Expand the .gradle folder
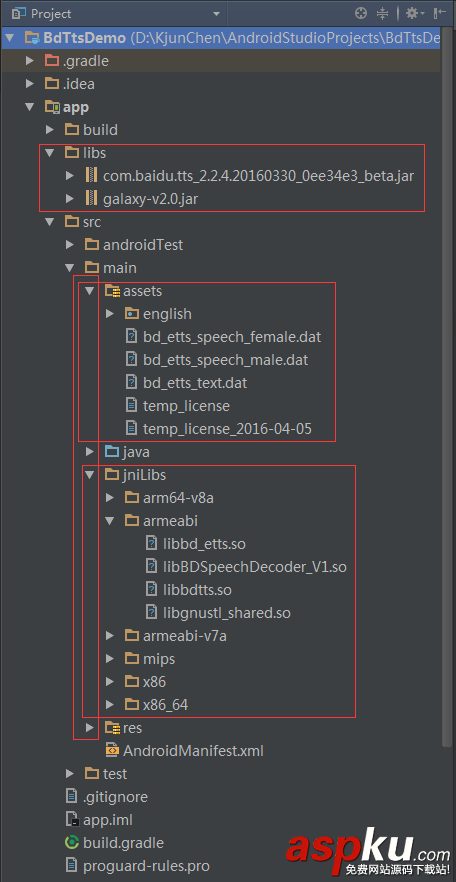 click(30, 61)
